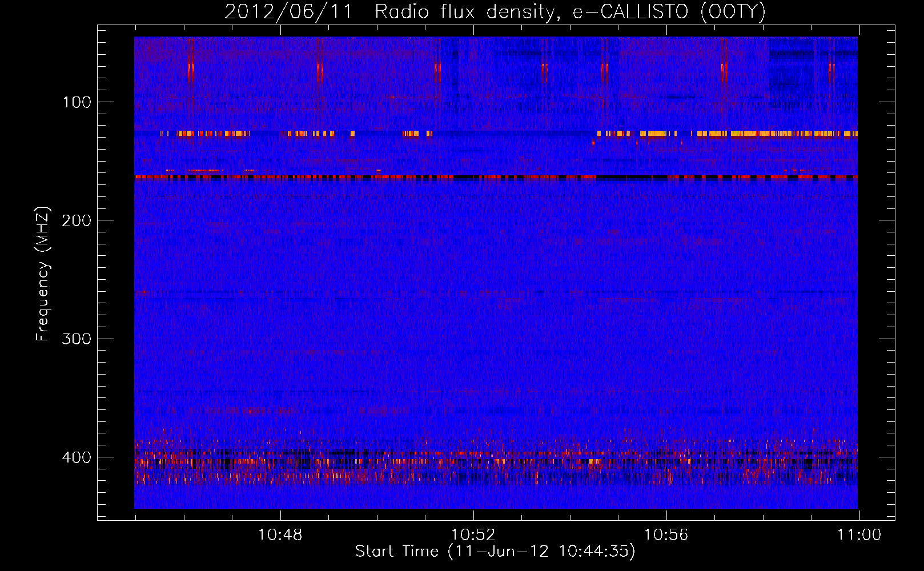Click the 10:48 time tick label
Image resolution: width=924 pixels, height=571 pixels.
tap(280, 535)
